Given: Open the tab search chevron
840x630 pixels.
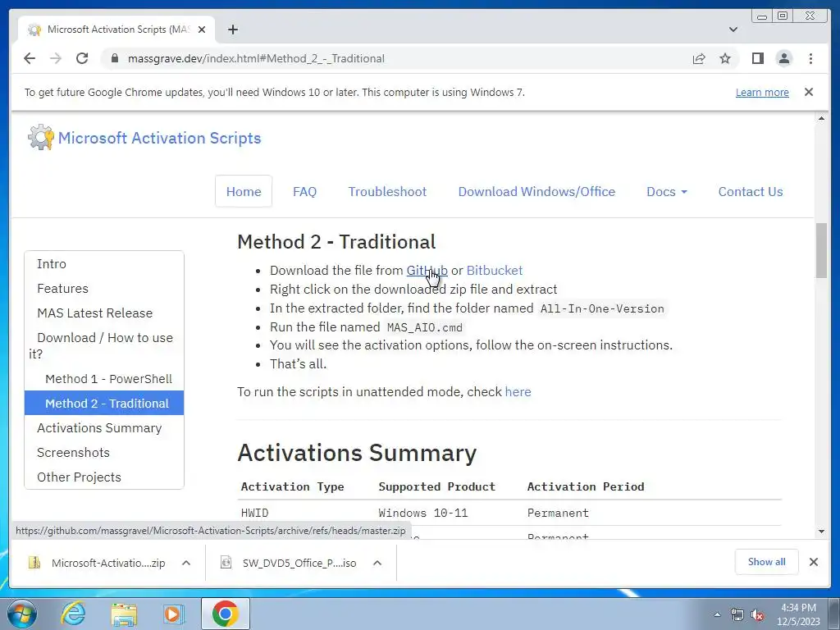Looking at the screenshot, I should click(733, 30).
